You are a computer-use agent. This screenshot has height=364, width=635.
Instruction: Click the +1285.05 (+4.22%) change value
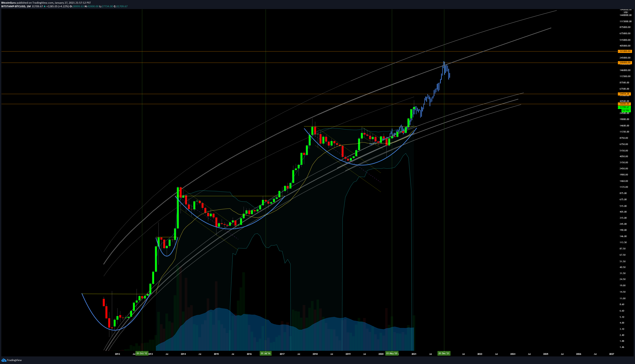(x=57, y=7)
